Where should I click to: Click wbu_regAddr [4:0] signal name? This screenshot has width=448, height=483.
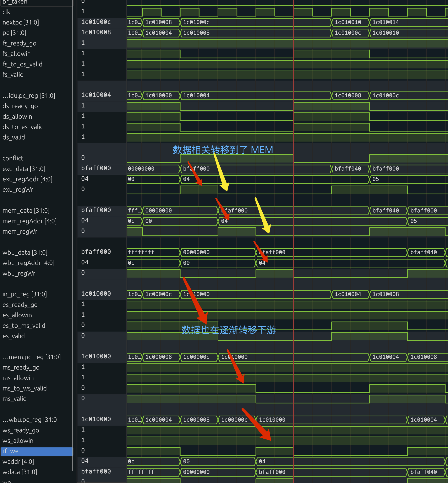pyautogui.click(x=28, y=263)
